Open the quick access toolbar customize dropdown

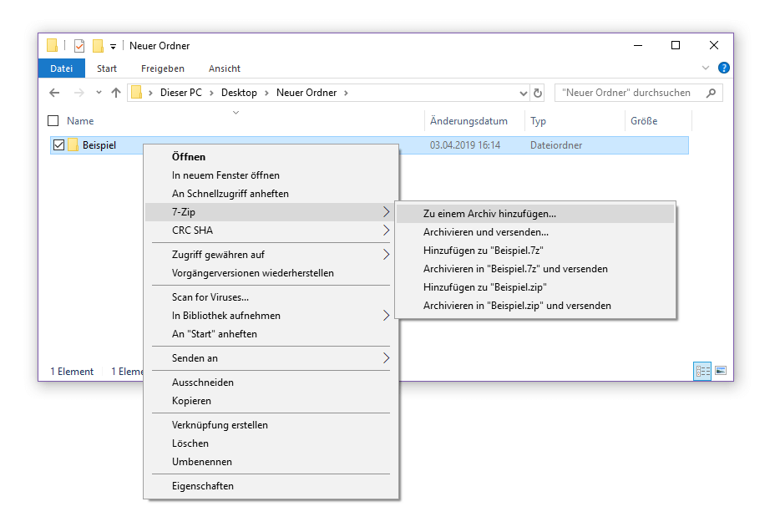(x=114, y=46)
